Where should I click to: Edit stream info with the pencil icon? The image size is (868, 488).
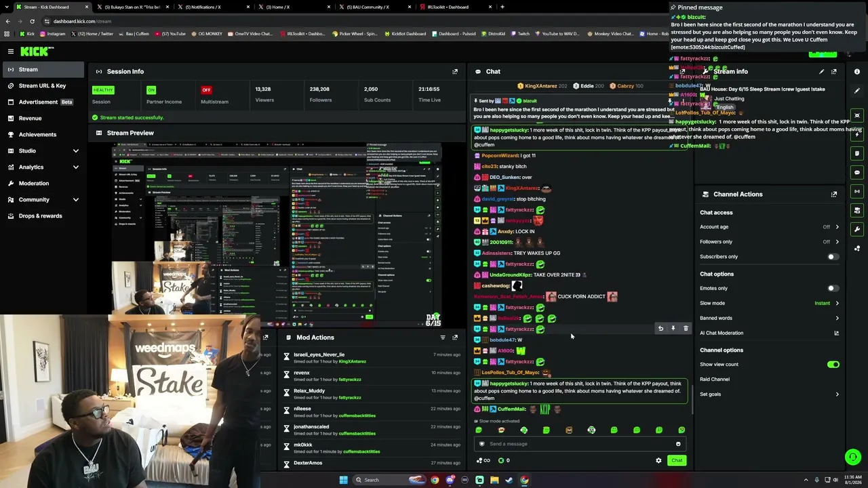(822, 71)
